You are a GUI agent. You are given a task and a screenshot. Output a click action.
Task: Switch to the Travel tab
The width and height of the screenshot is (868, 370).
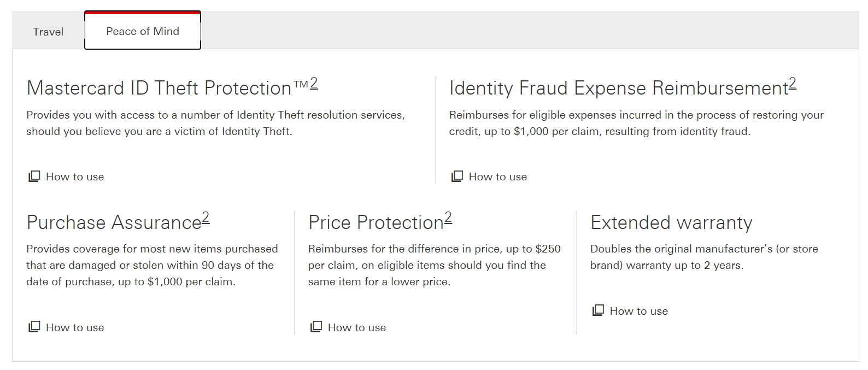point(48,32)
